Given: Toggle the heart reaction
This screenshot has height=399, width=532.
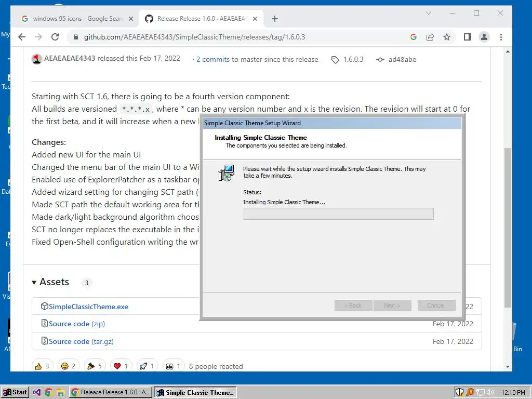Looking at the screenshot, I should (121, 366).
